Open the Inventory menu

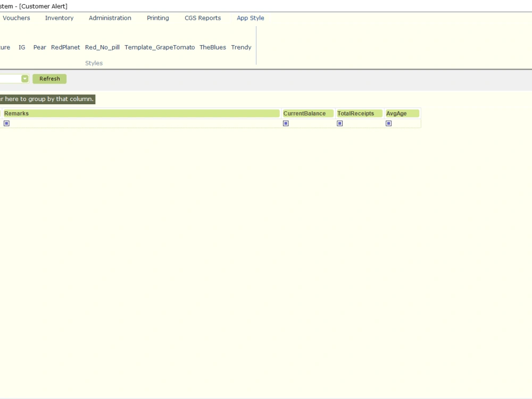60,18
